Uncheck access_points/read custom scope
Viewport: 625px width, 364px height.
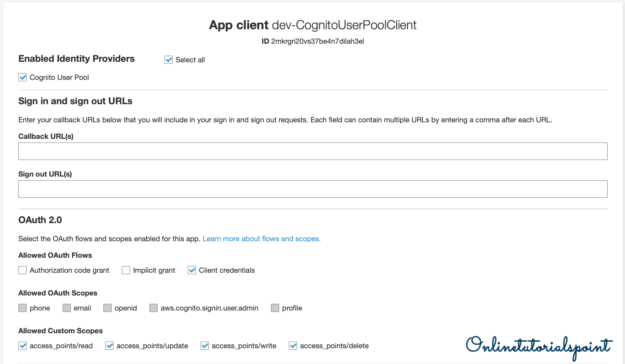tap(22, 346)
